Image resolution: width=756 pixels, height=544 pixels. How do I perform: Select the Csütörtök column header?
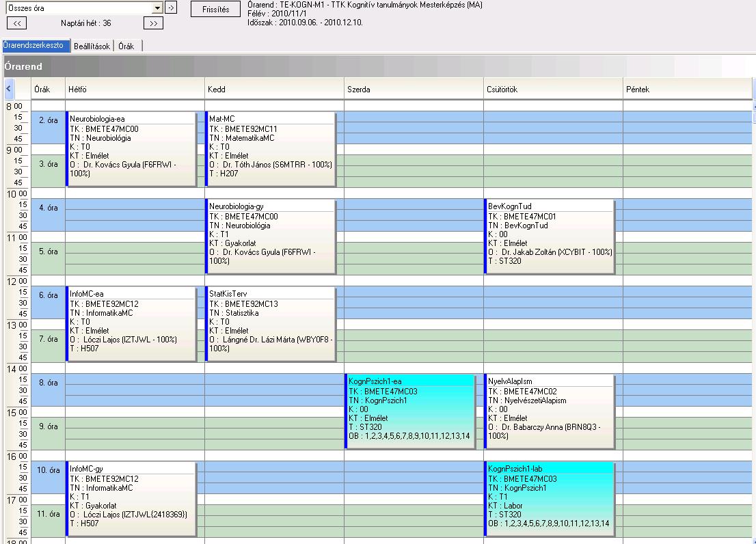point(552,89)
